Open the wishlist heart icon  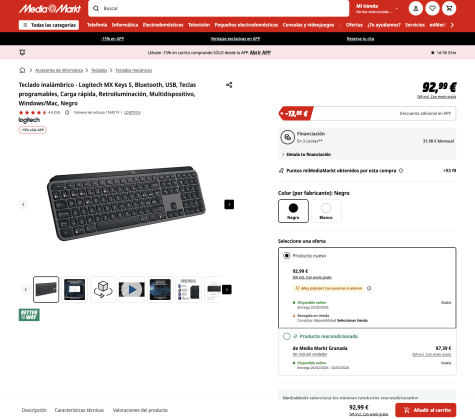click(x=432, y=9)
